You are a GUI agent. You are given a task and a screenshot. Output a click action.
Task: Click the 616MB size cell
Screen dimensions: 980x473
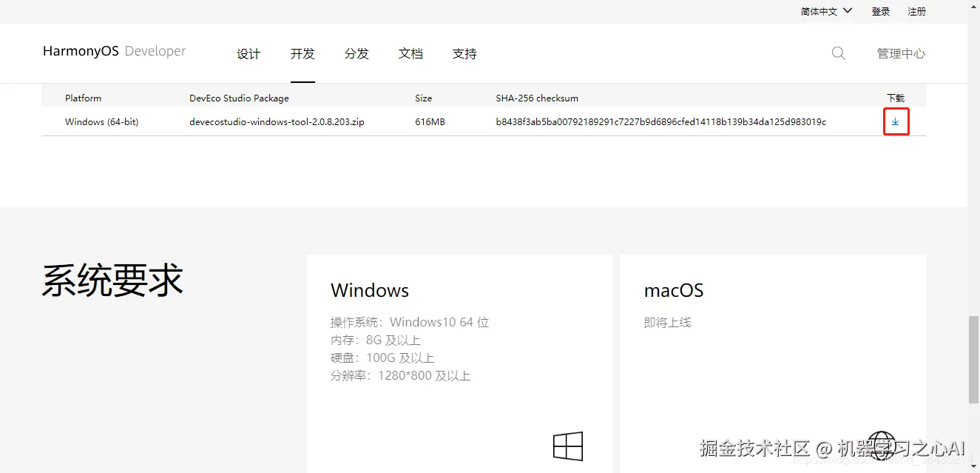(x=430, y=121)
